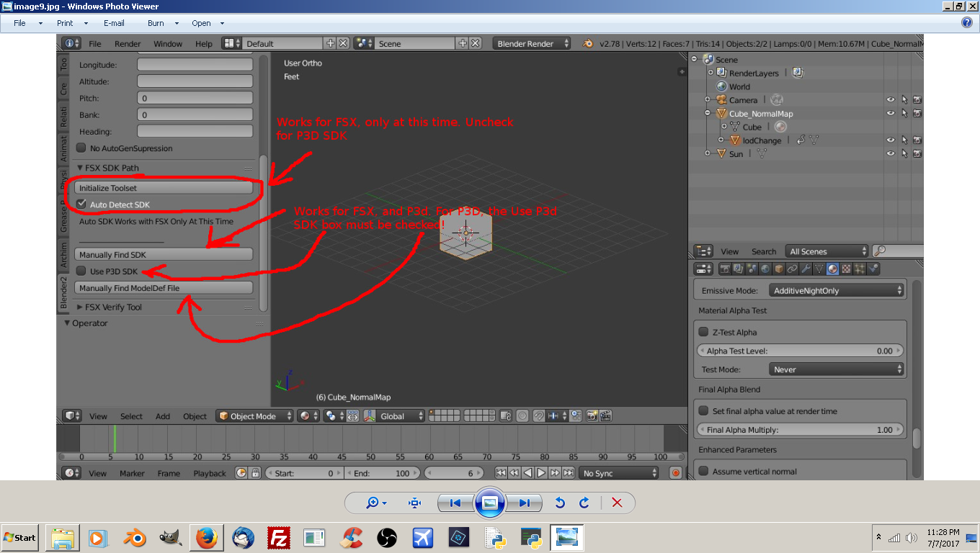Open the Mesh Data properties triangle tab
Screen dimensions: 980x553
819,269
